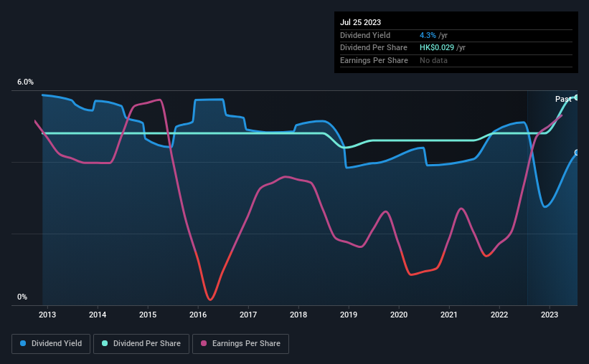Select the 2020 x-axis label

(399, 315)
